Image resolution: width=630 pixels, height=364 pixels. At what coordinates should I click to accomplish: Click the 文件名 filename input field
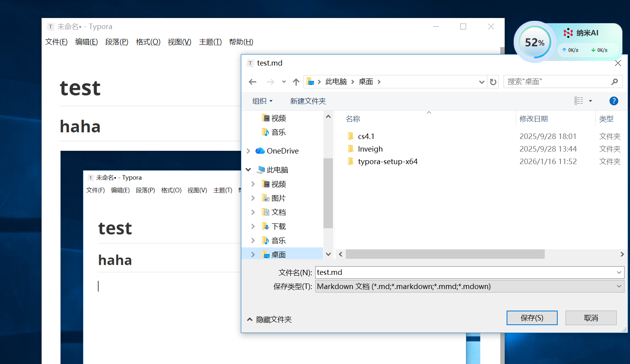465,272
